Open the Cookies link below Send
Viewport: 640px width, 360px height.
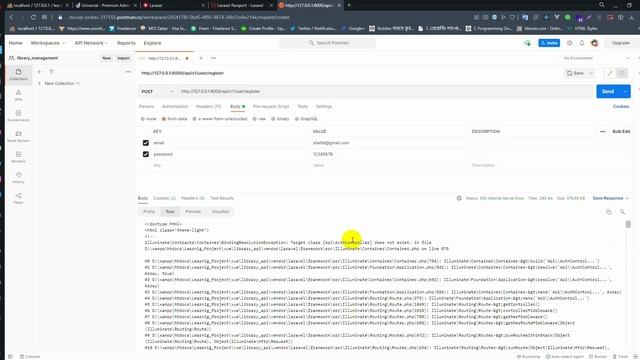tap(621, 107)
